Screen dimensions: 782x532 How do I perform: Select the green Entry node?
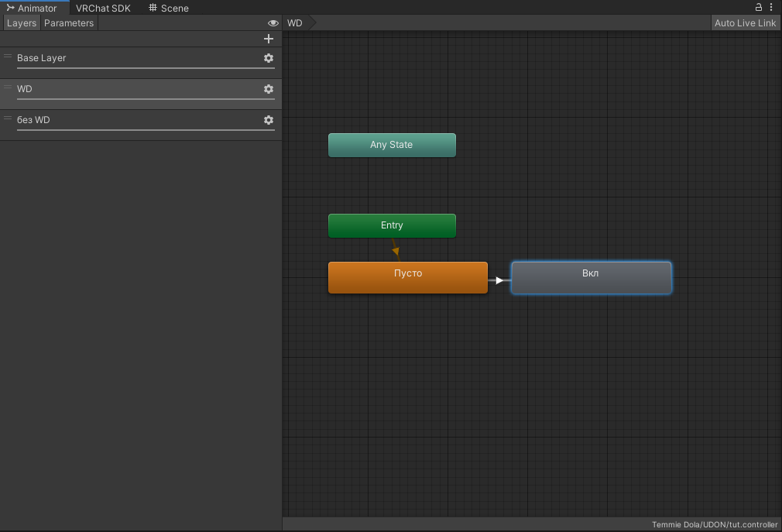[x=392, y=225]
